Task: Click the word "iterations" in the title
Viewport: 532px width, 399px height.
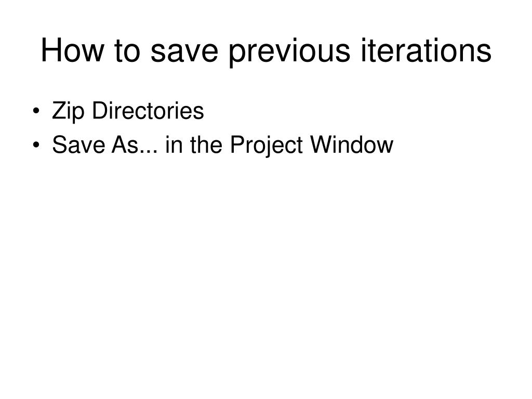Action: [426, 50]
